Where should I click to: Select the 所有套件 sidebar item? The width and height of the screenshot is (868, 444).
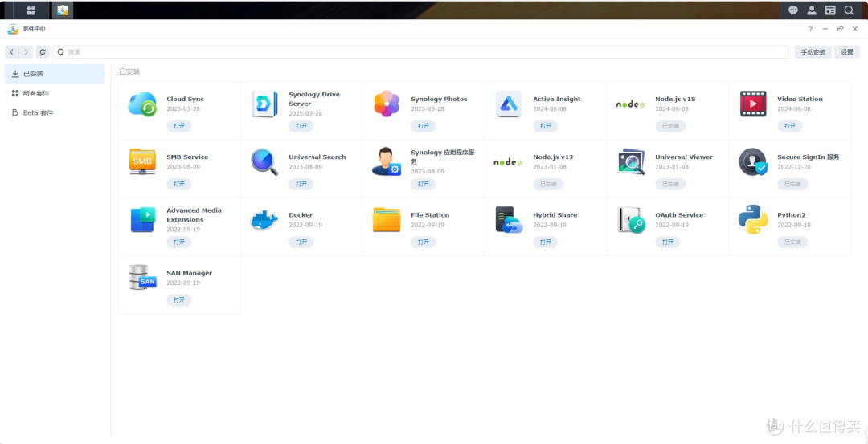click(x=55, y=93)
